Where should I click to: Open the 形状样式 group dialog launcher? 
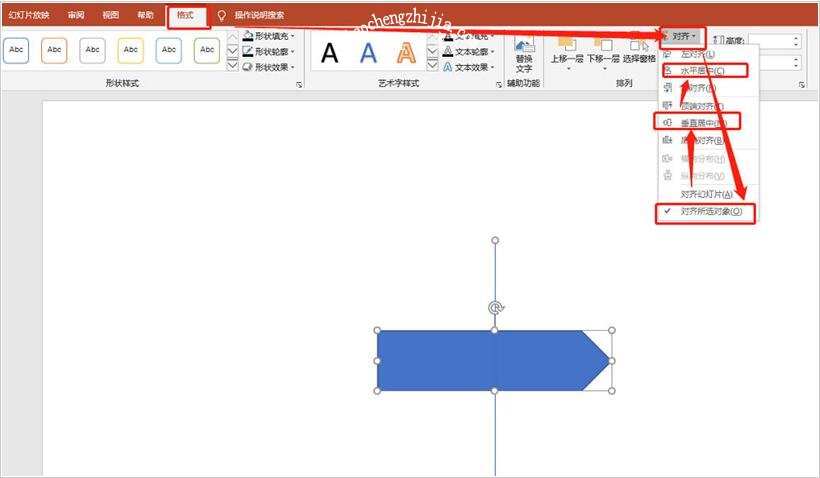click(x=299, y=84)
